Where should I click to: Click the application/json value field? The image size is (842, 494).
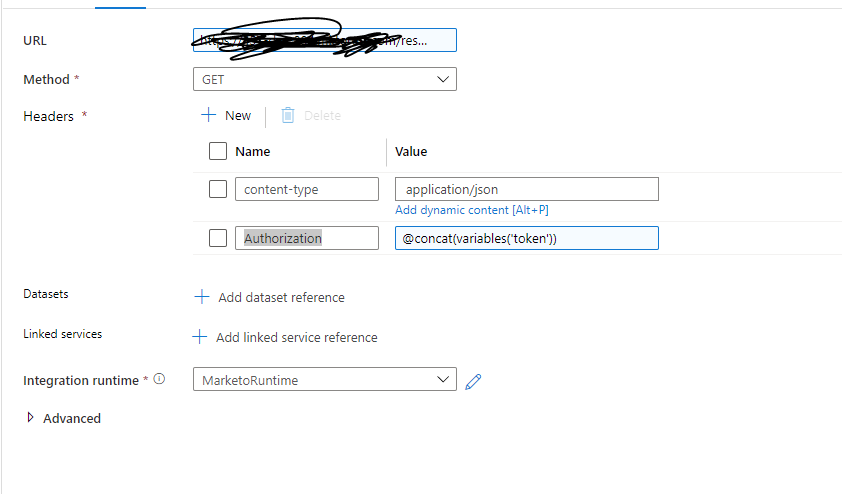point(527,189)
